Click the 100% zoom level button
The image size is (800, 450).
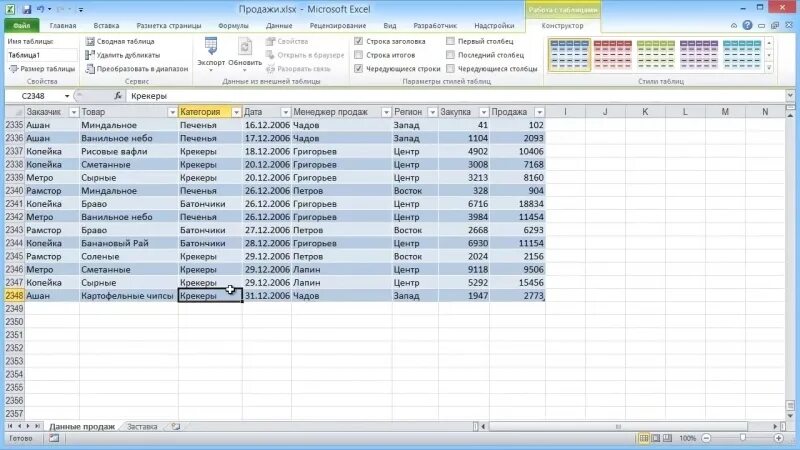[687, 438]
